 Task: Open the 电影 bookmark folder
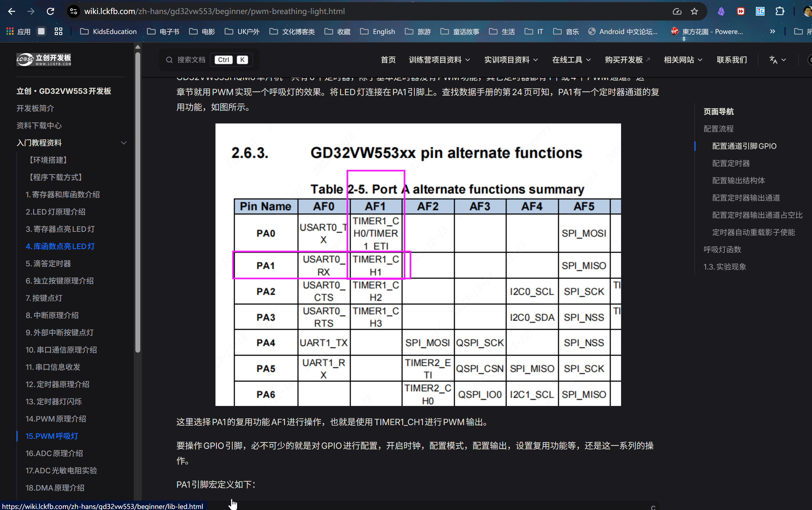click(x=202, y=31)
